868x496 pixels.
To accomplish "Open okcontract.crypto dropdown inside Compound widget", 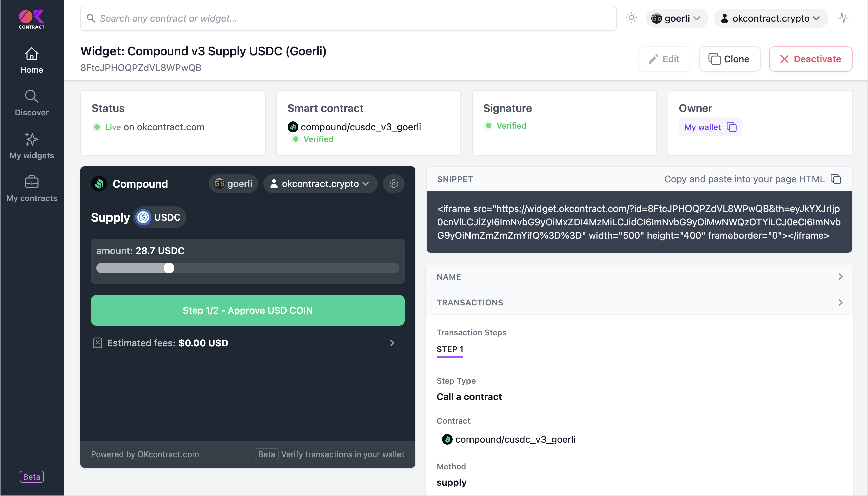I will coord(320,184).
